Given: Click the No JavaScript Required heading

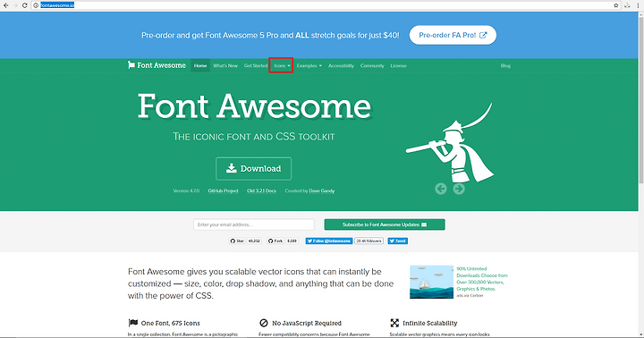Looking at the screenshot, I should (307, 323).
